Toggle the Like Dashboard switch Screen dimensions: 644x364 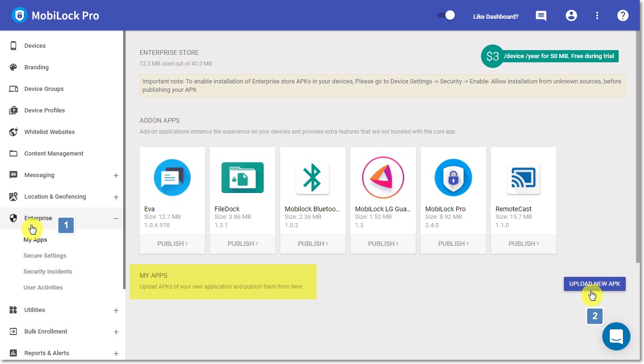click(446, 15)
